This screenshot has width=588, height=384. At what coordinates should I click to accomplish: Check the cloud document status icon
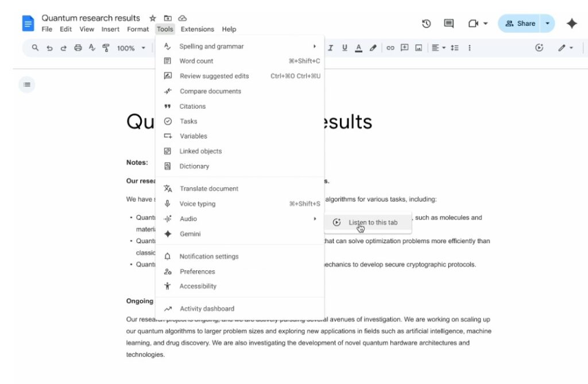pyautogui.click(x=182, y=18)
